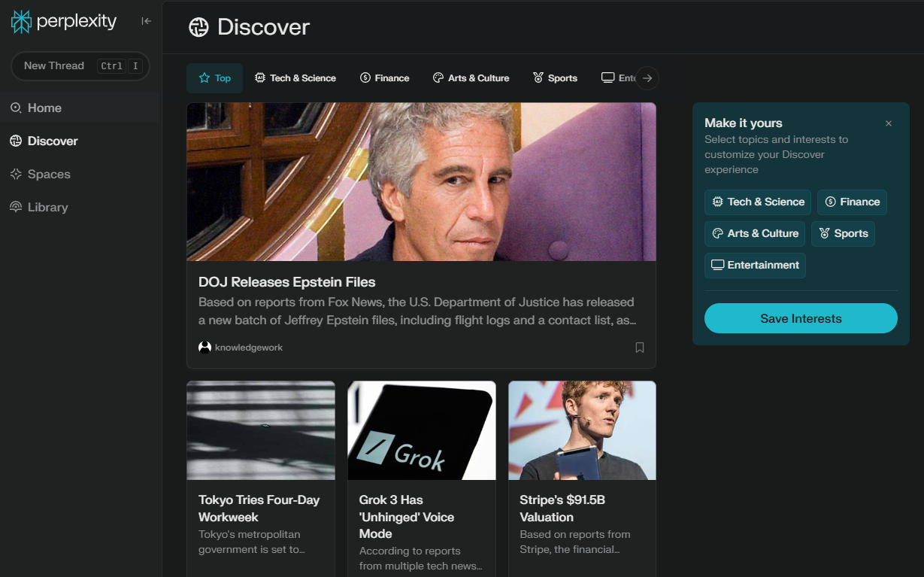Click the Tokyo's metropolitan government summary text
Viewport: 924px width, 577px height.
point(252,542)
